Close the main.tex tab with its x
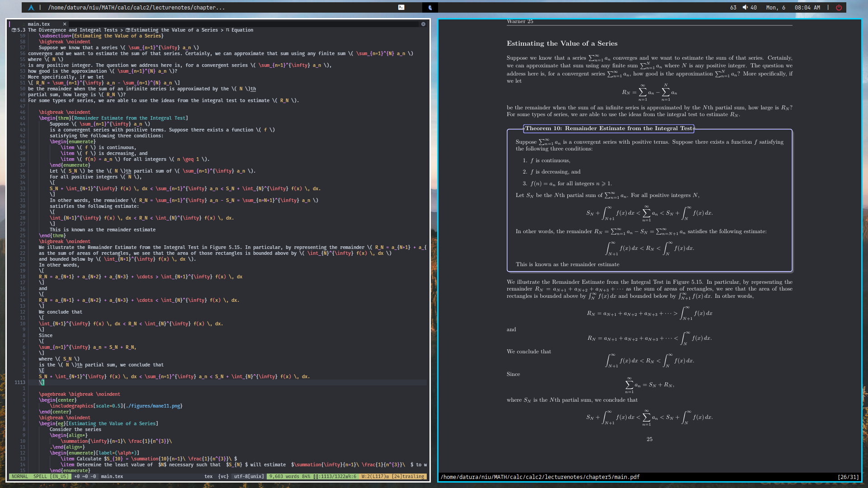868x488 pixels. tap(65, 24)
